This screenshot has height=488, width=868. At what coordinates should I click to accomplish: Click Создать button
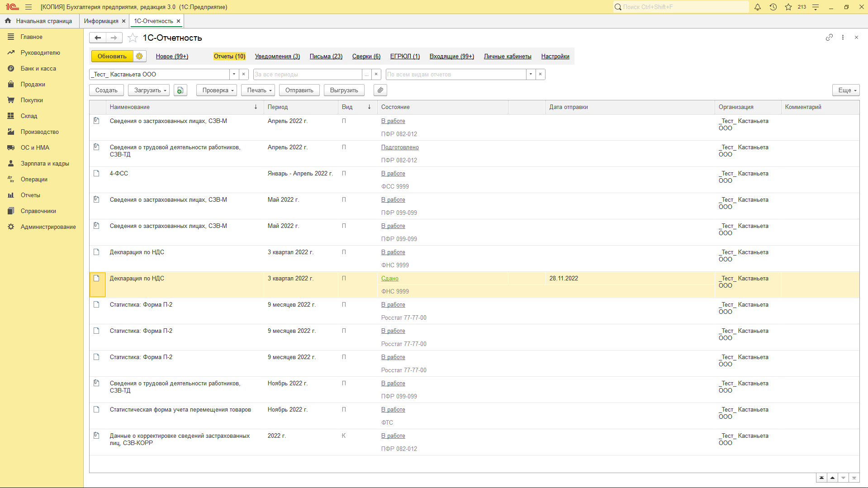106,90
